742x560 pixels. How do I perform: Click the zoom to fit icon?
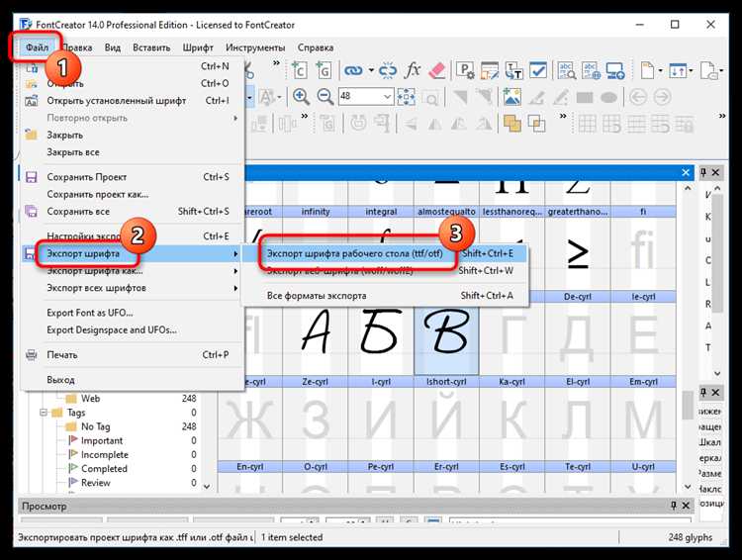click(x=406, y=97)
